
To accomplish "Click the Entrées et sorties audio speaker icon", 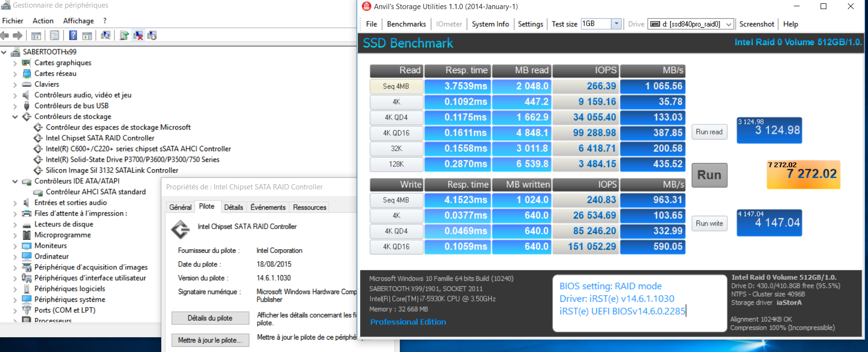I will tap(27, 202).
